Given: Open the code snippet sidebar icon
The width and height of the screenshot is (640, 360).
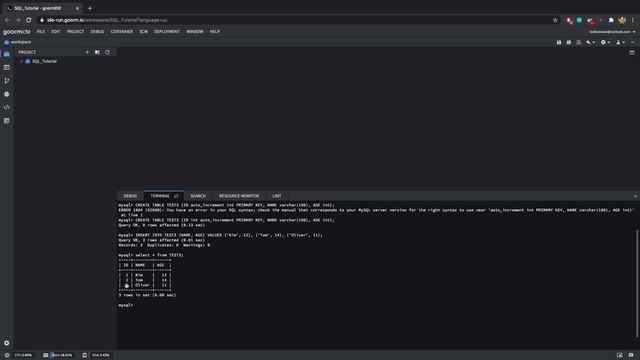Looking at the screenshot, I should [7, 107].
